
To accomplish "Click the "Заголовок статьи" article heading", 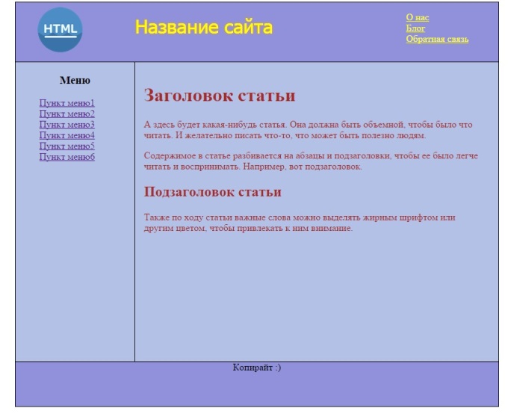I will [220, 95].
